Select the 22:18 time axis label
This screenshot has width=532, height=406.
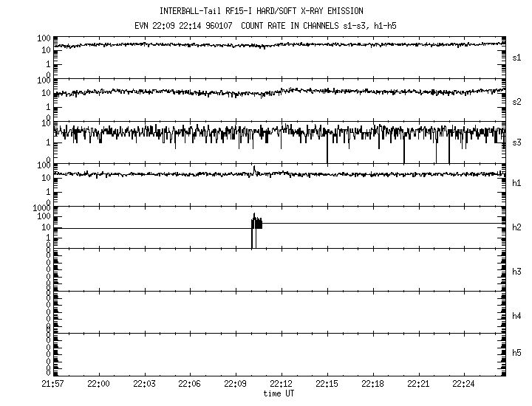pyautogui.click(x=372, y=385)
